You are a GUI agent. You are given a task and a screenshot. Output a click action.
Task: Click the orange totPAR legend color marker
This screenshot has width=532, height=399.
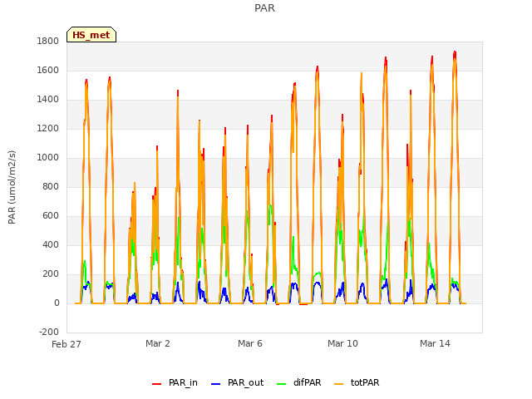[x=339, y=384]
